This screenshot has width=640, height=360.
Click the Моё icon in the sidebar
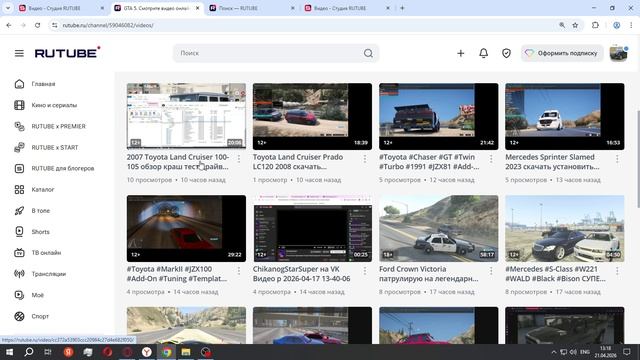click(x=19, y=295)
